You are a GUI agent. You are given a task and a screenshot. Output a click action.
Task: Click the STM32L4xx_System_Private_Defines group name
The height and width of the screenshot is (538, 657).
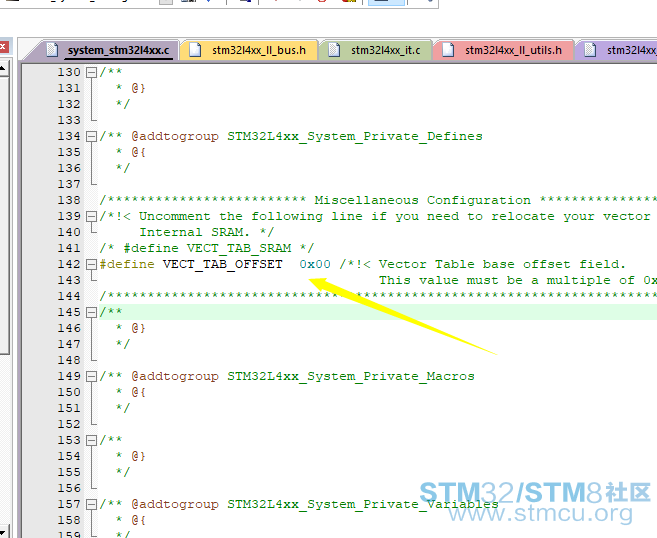point(355,137)
